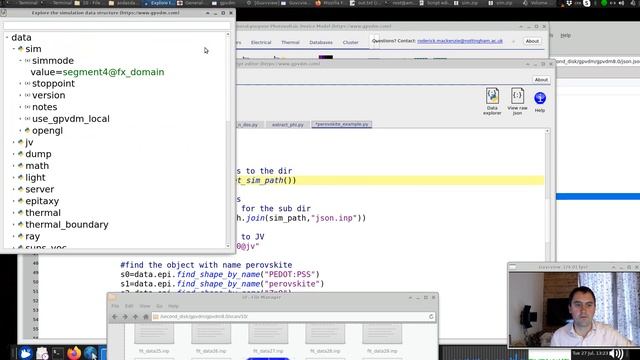Image resolution: width=640 pixels, height=360 pixels.
Task: Open the blue globe browser in dock
Action: 90,353
